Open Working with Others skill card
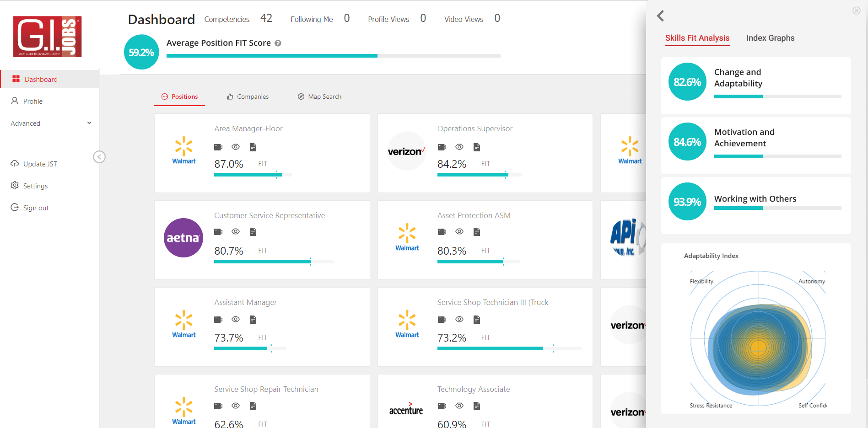 coord(756,205)
